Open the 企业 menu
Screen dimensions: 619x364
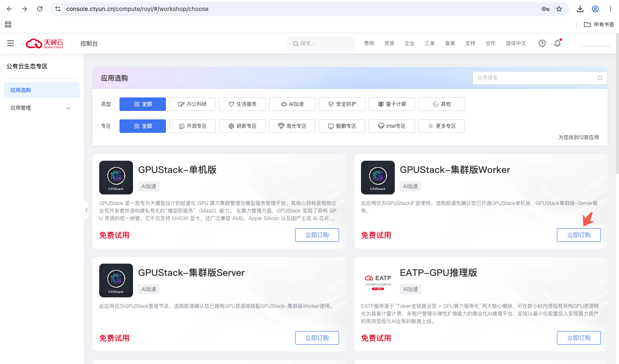coord(410,43)
